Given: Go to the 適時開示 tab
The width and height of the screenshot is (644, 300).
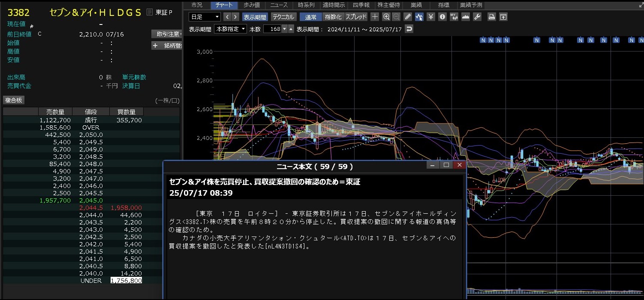Looking at the screenshot, I should pyautogui.click(x=333, y=5).
